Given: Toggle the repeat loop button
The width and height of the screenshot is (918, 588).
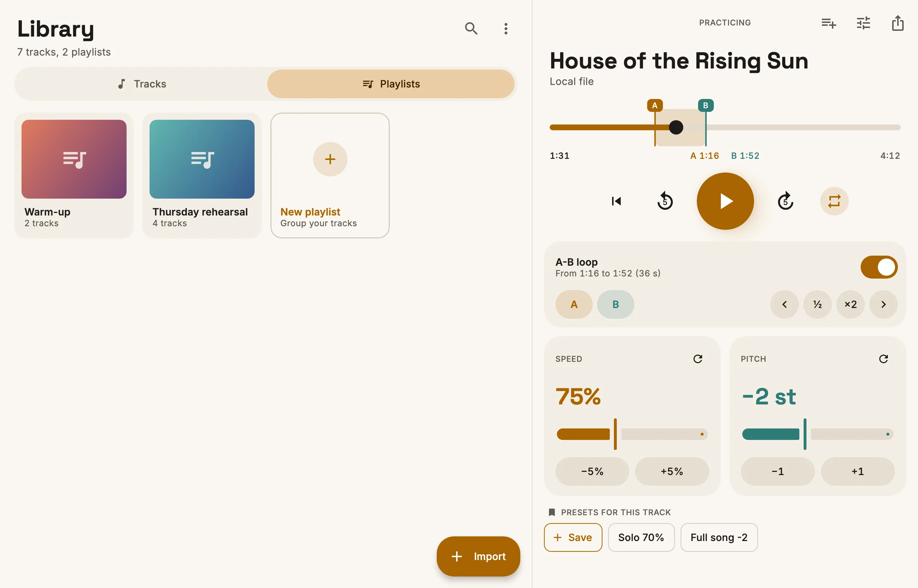Looking at the screenshot, I should pos(834,201).
